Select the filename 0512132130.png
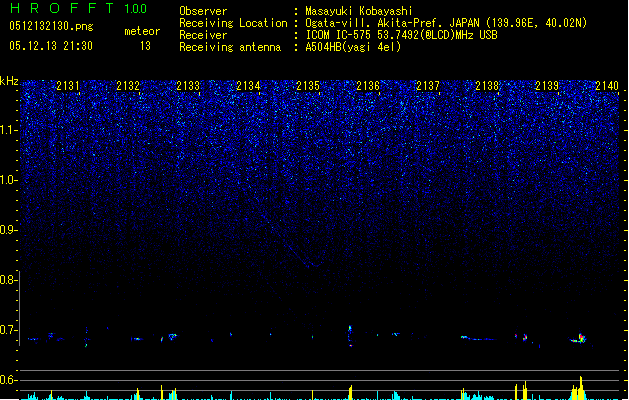The height and width of the screenshot is (400, 629). (x=51, y=26)
